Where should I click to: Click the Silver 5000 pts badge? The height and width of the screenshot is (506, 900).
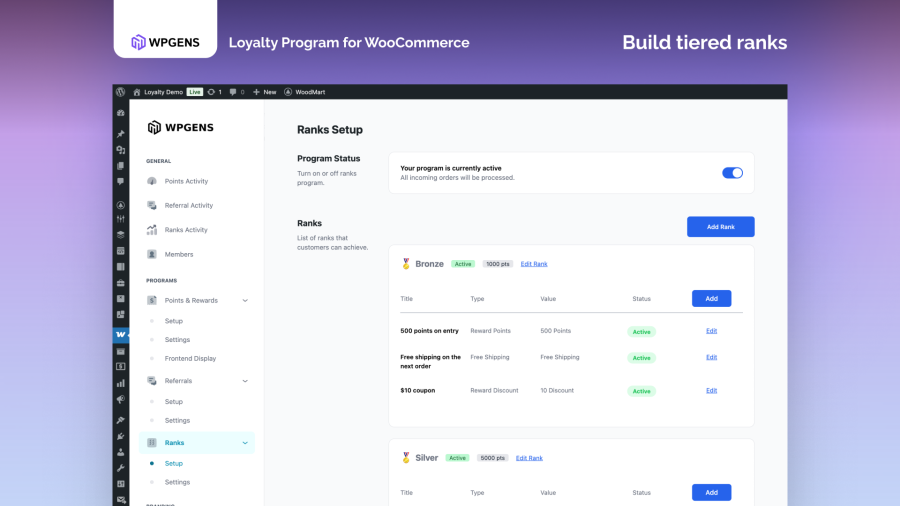492,458
